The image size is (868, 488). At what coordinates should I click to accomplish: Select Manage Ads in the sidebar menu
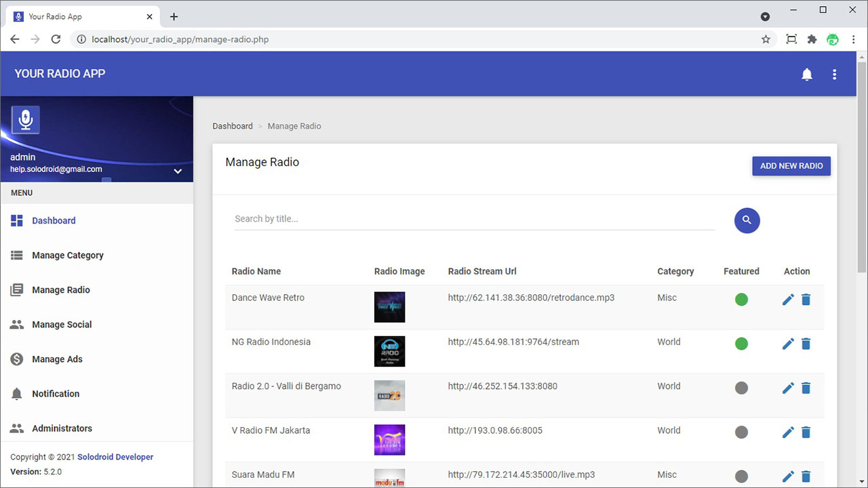[56, 359]
